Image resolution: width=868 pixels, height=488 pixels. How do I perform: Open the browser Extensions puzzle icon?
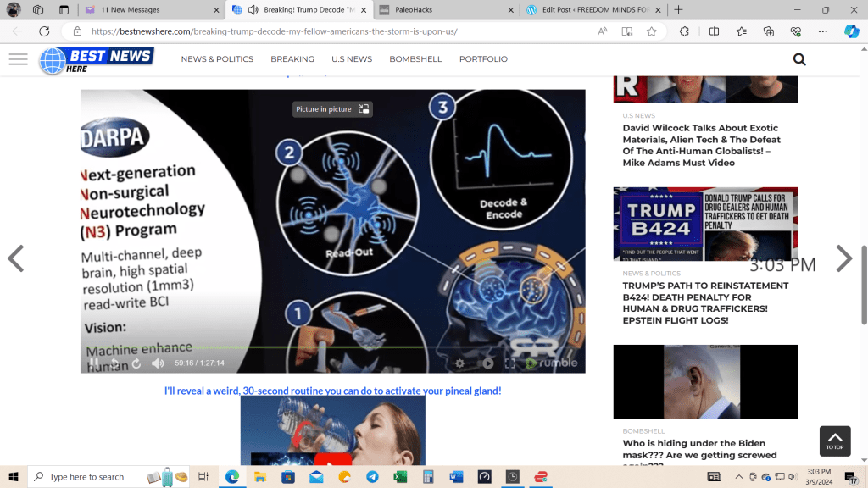tap(684, 31)
